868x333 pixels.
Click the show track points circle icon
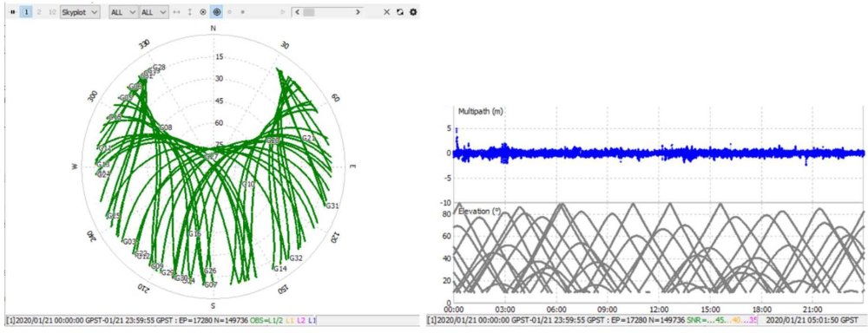point(203,11)
